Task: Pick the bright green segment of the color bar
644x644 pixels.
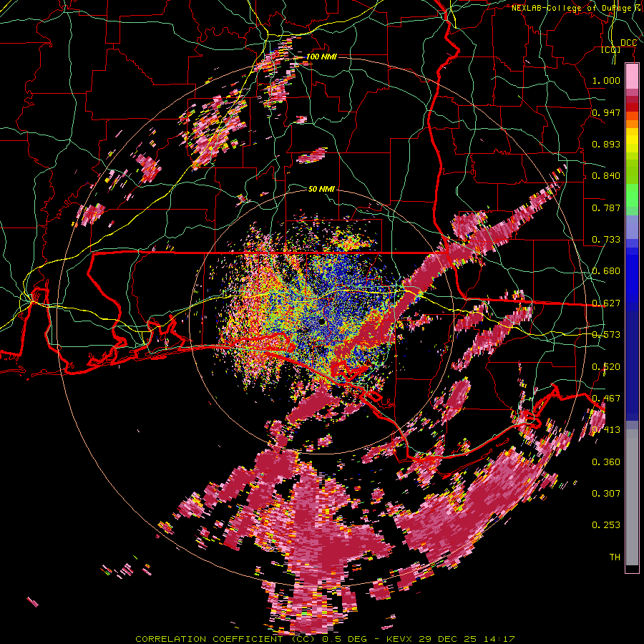Action: [x=632, y=196]
